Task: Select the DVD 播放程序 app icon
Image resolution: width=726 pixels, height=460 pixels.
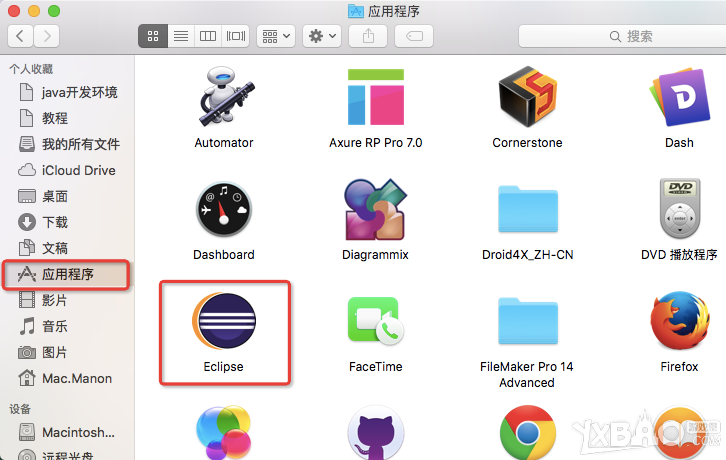Action: pos(680,208)
